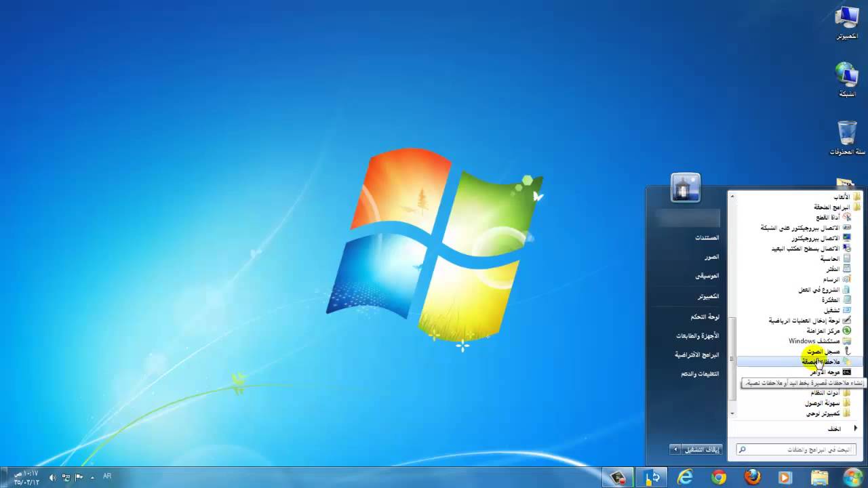Launch Internet Explorer from the taskbar

[x=686, y=477]
